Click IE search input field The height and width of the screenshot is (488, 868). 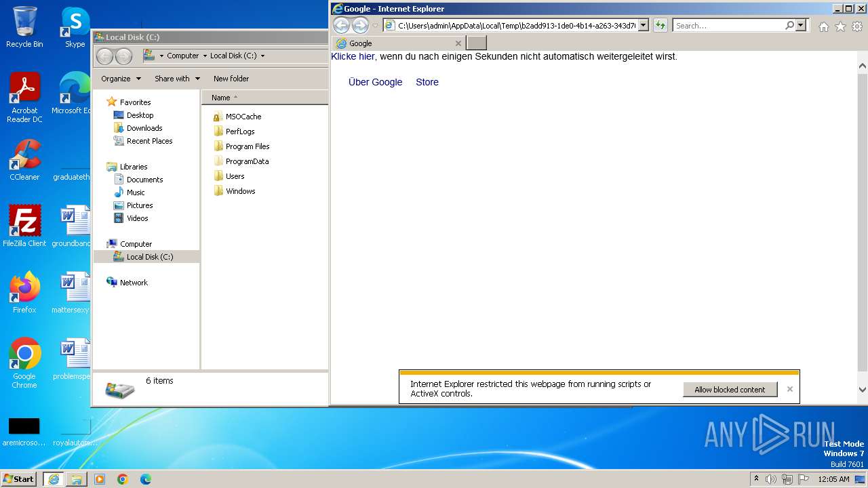click(x=728, y=26)
